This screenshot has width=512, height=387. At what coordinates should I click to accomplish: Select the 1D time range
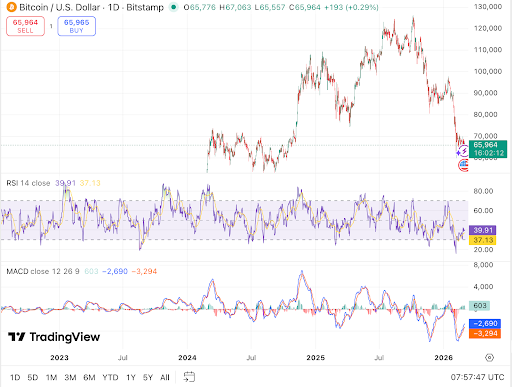coord(15,377)
